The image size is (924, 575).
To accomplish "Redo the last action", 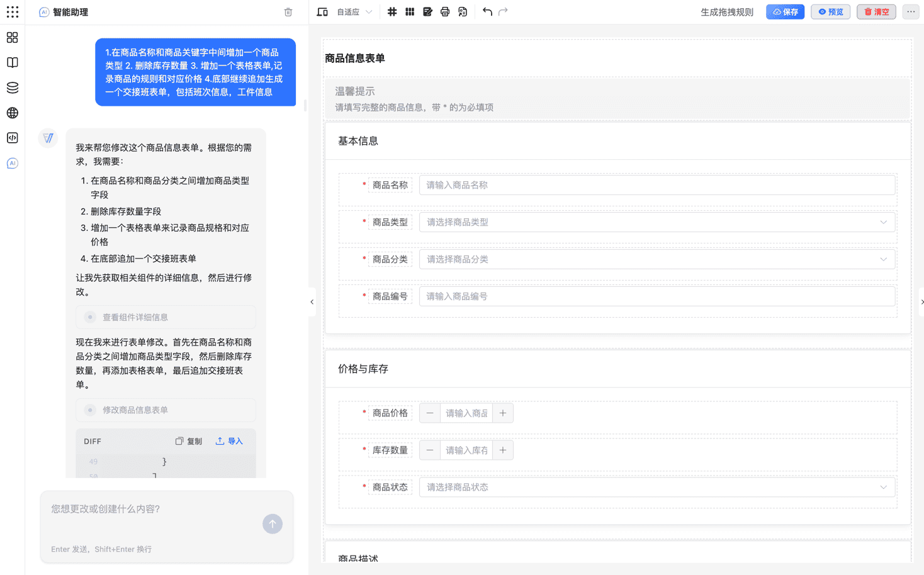I will pyautogui.click(x=503, y=12).
